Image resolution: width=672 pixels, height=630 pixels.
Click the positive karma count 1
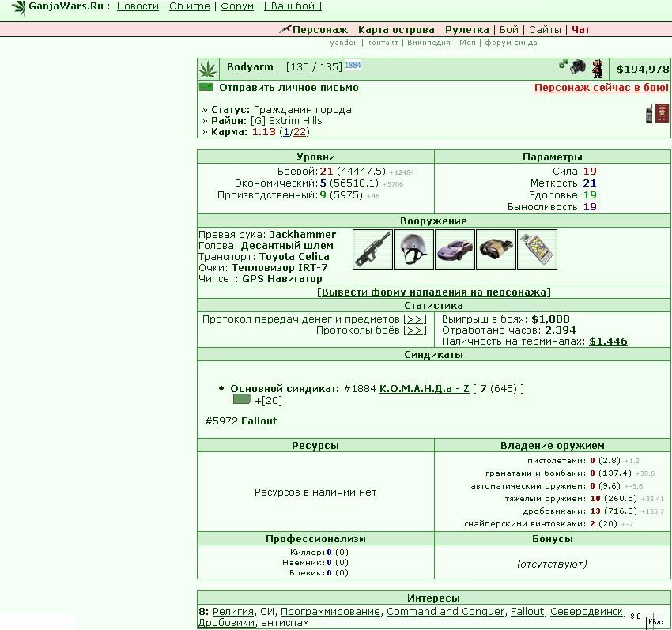click(286, 132)
